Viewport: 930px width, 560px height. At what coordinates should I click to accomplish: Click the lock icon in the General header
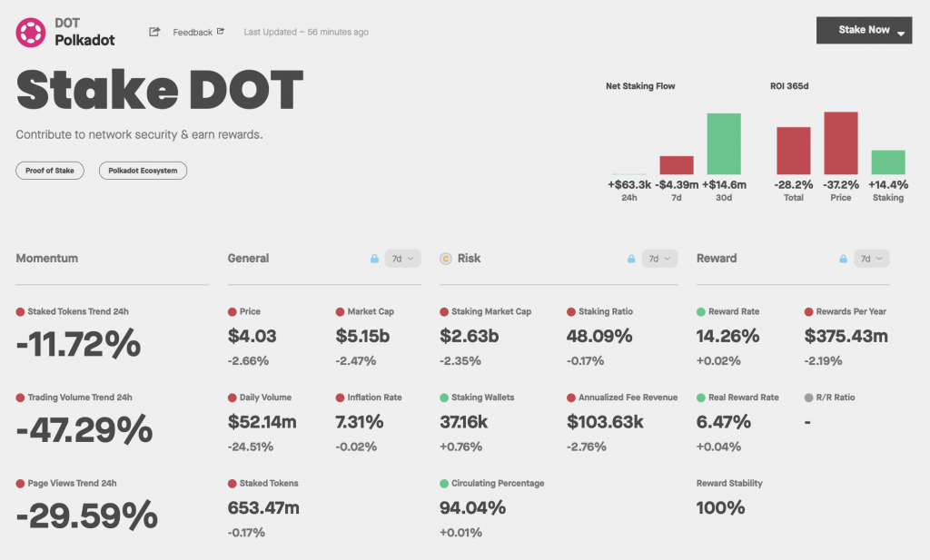[x=374, y=259]
